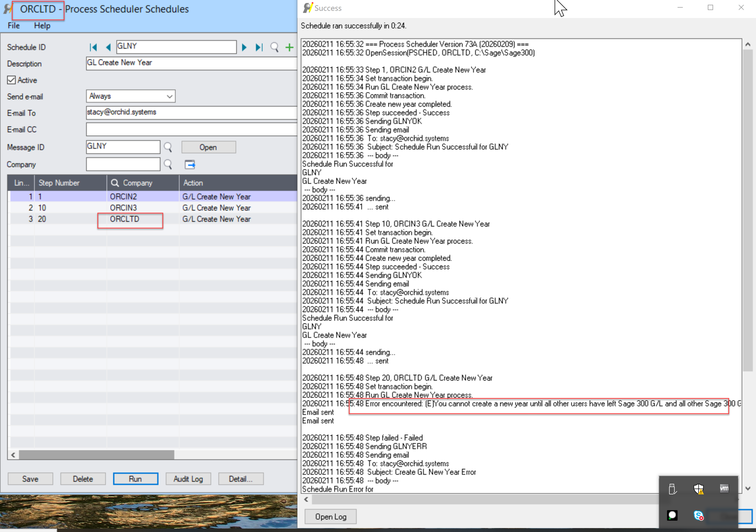Click the Run button

pyautogui.click(x=135, y=479)
